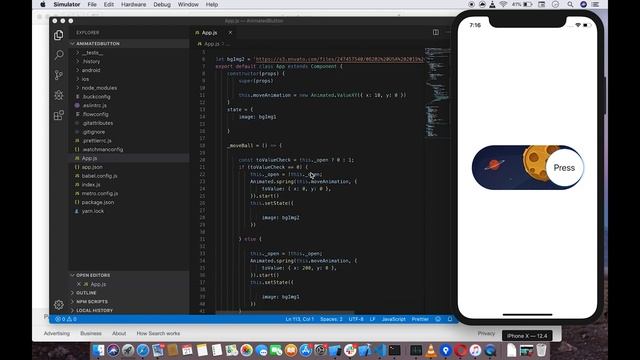Click the split editor icon
Image resolution: width=640 pixels, height=360 pixels.
coord(436,32)
